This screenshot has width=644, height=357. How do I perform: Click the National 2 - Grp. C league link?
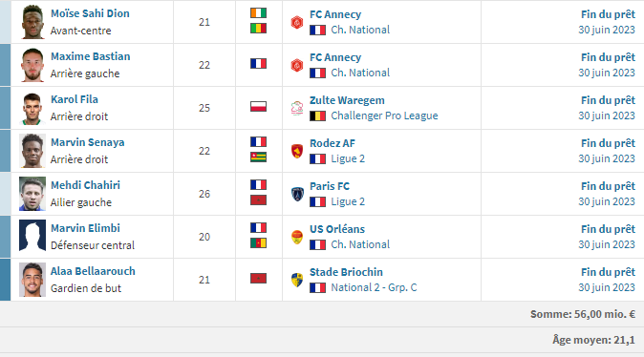coord(374,287)
